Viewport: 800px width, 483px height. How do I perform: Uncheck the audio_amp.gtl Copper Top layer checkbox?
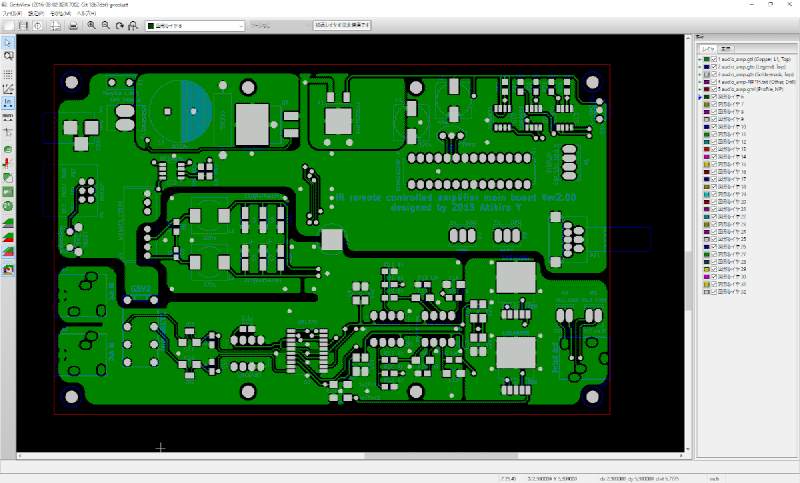pyautogui.click(x=714, y=60)
